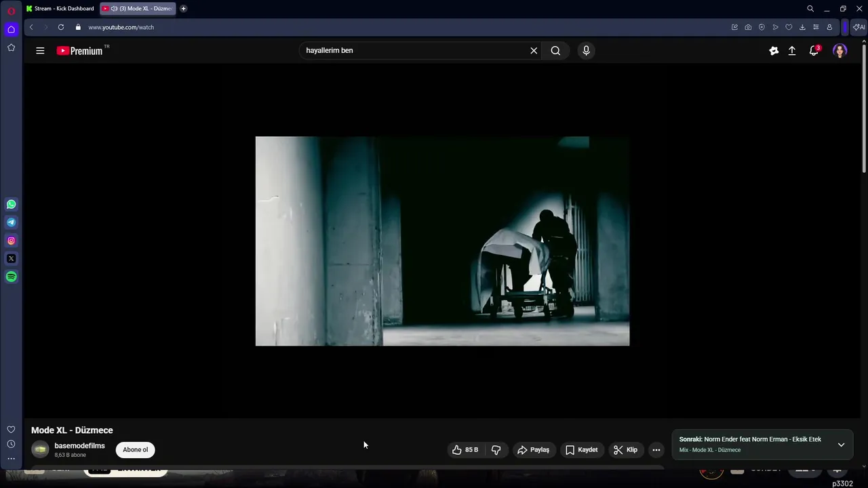The image size is (868, 488).
Task: Open the YouTube star-shaped icon beside upload
Action: (x=774, y=50)
